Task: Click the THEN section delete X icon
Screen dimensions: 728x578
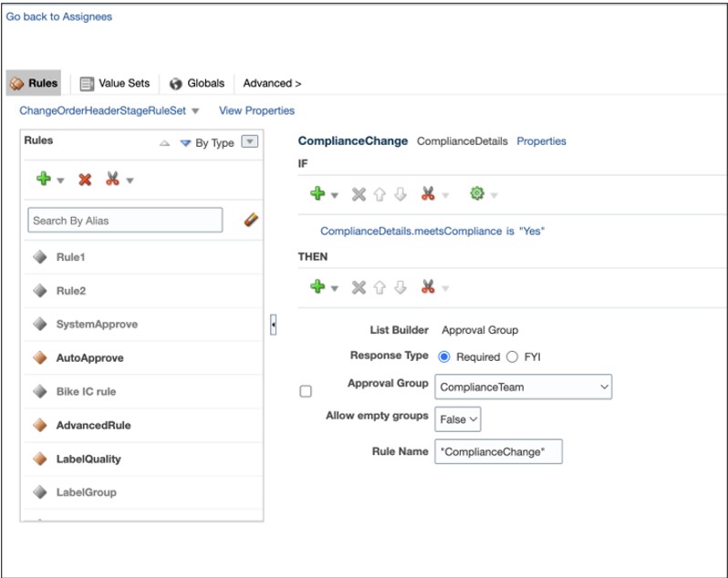Action: 359,287
